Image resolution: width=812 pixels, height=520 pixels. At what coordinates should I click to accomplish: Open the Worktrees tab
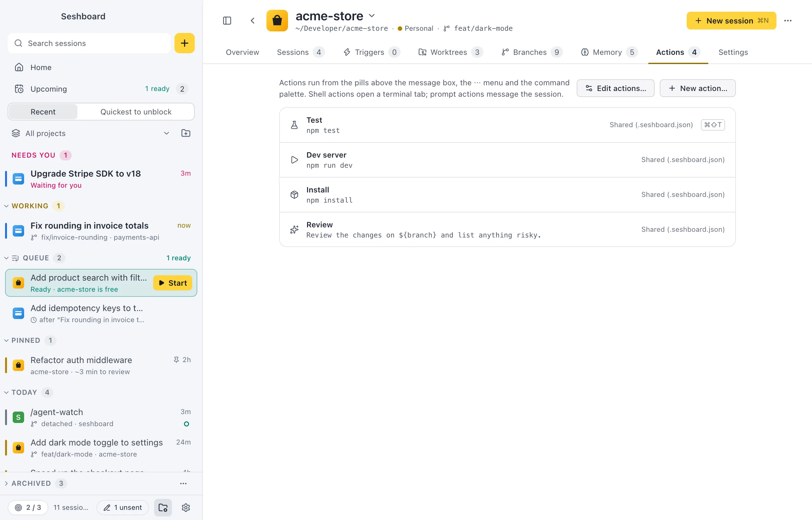tap(451, 52)
